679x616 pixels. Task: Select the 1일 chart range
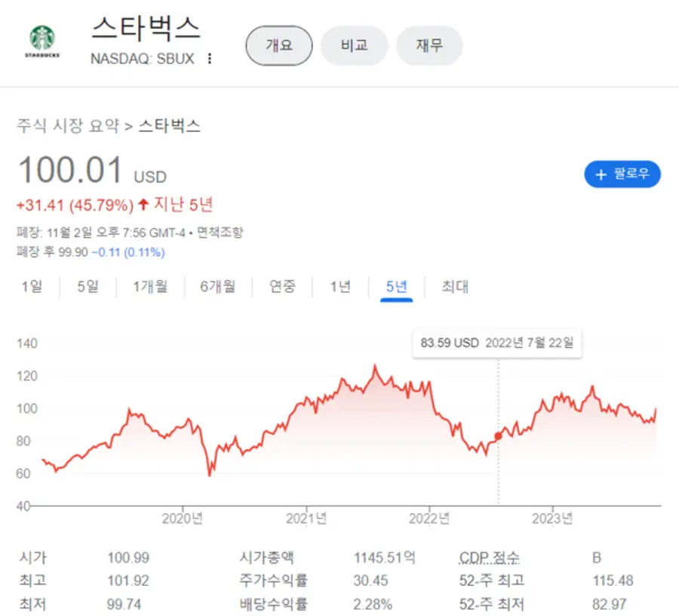pos(32,286)
